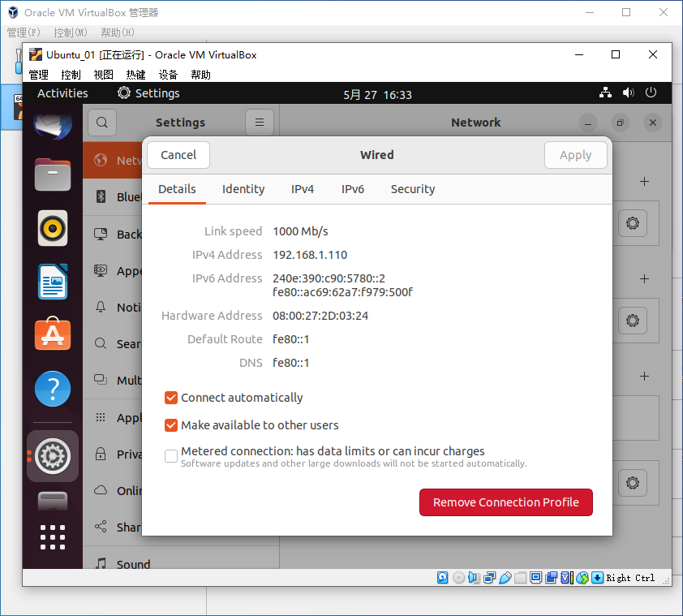Show Applications grid in the dock
Viewport: 683px width, 616px height.
click(53, 537)
